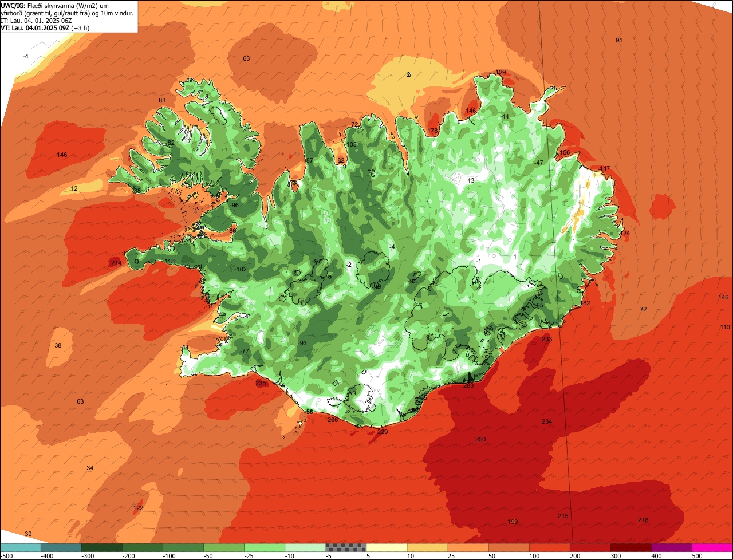This screenshot has width=733, height=560.
Task: Click the 83 value north of the Westfjords
Action: pyautogui.click(x=162, y=100)
